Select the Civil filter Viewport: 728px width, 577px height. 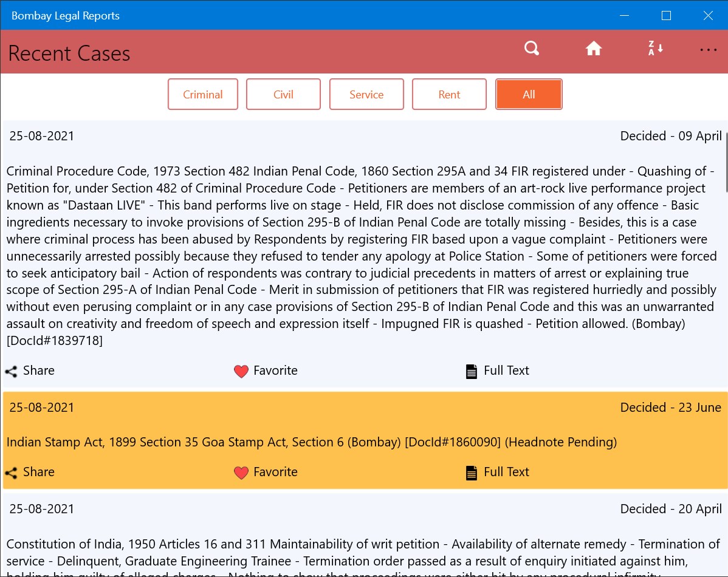(283, 94)
